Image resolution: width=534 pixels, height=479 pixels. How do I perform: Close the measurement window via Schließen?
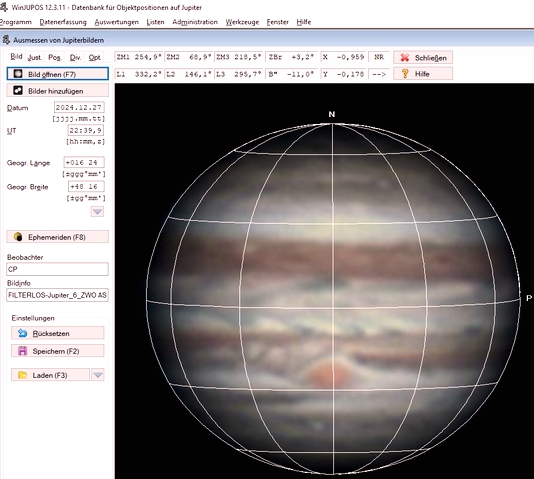click(x=423, y=58)
